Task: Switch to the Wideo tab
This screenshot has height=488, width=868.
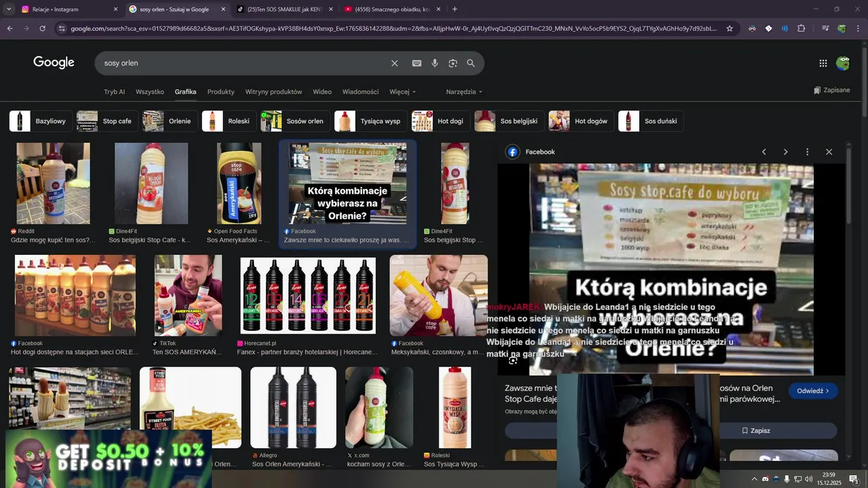Action: [322, 91]
